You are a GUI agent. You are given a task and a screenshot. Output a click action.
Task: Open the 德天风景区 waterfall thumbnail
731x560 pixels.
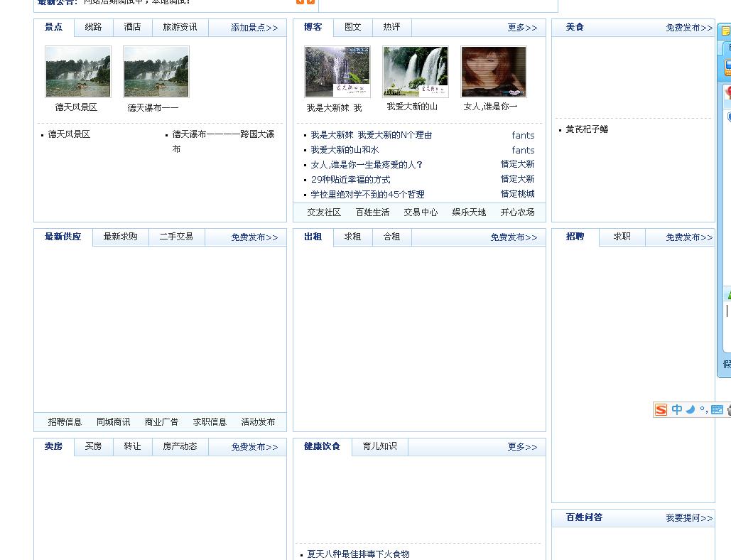[x=78, y=71]
